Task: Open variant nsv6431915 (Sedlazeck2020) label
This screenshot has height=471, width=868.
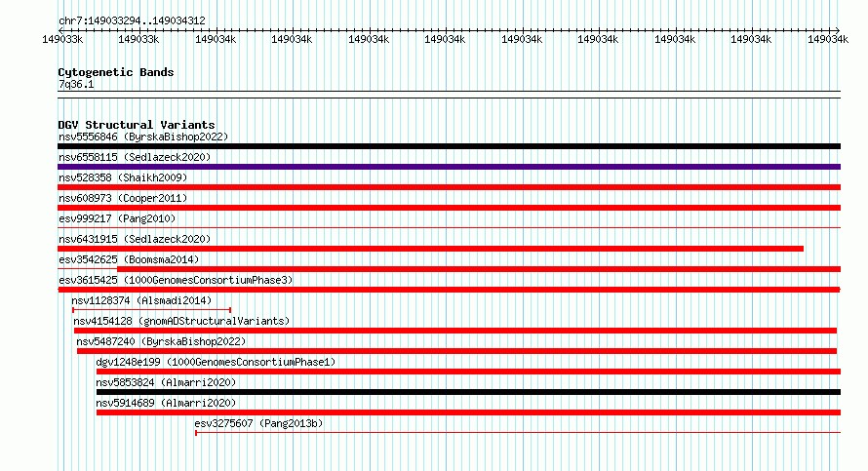Action: pos(135,239)
